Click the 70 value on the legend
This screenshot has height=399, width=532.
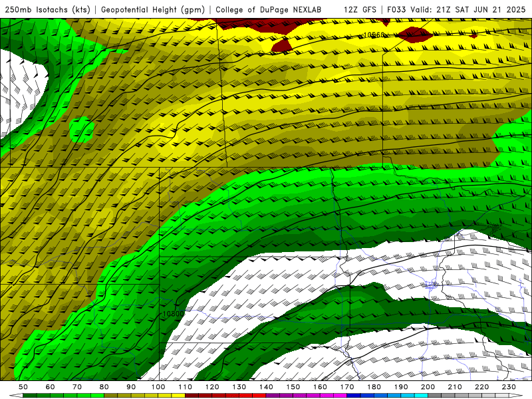click(x=77, y=387)
